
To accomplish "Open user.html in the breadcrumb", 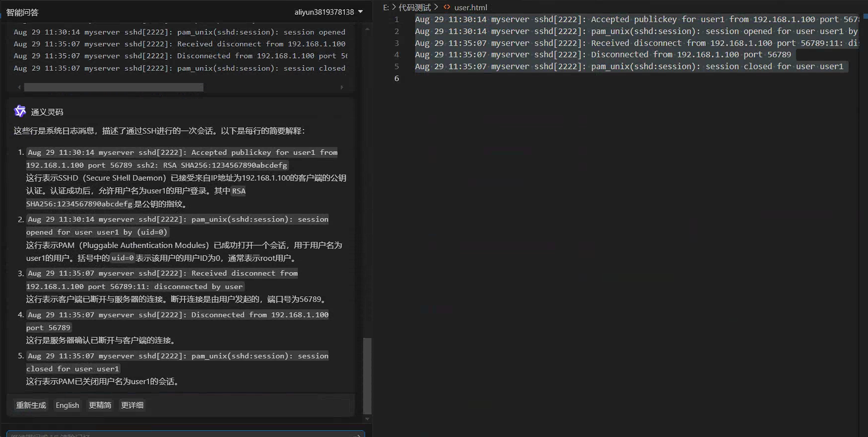I will point(470,7).
